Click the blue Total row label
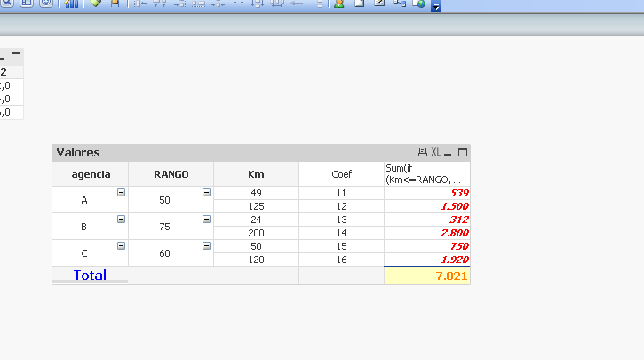This screenshot has height=360, width=644. pos(90,275)
